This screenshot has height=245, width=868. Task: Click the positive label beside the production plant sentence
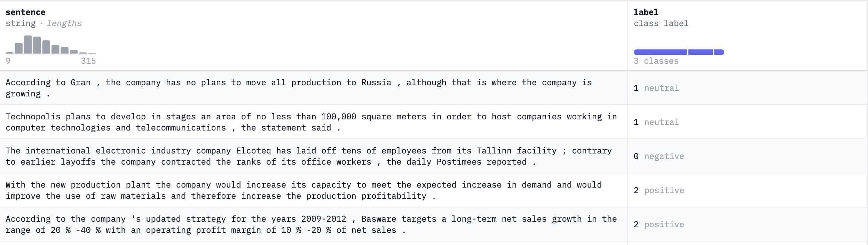[664, 190]
